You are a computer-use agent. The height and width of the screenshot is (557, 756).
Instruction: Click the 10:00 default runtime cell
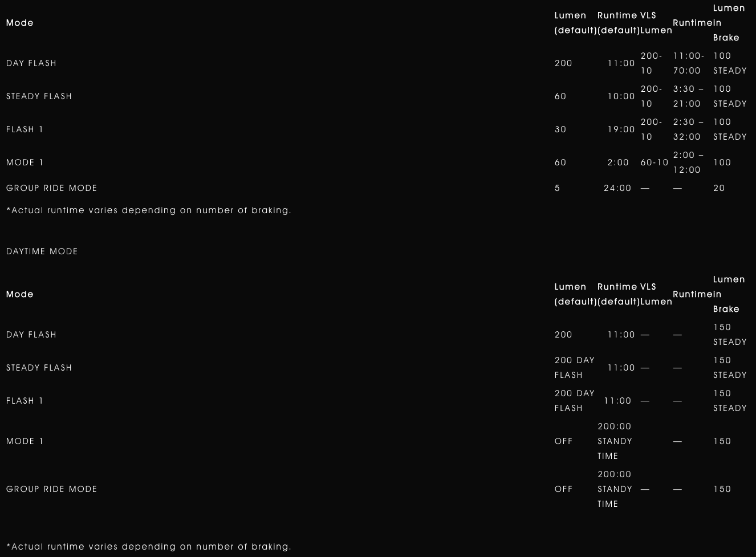[621, 96]
